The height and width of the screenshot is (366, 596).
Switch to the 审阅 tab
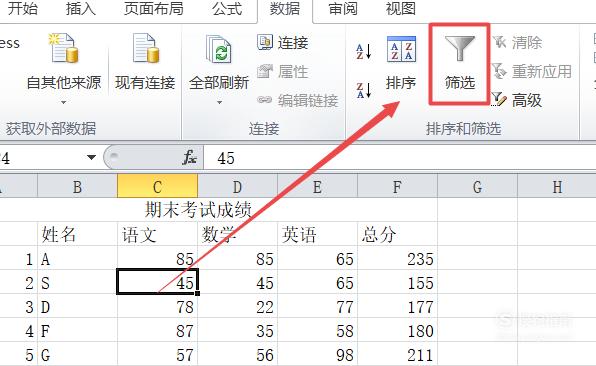343,8
